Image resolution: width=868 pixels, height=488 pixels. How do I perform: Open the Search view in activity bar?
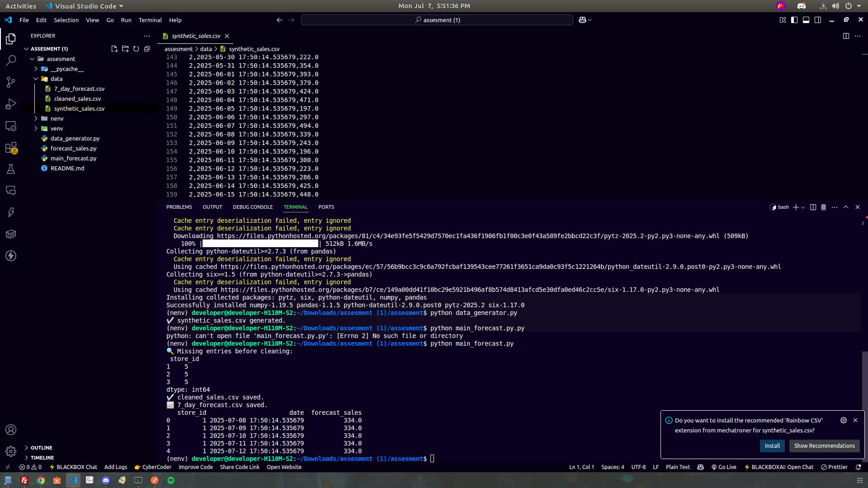(x=11, y=60)
